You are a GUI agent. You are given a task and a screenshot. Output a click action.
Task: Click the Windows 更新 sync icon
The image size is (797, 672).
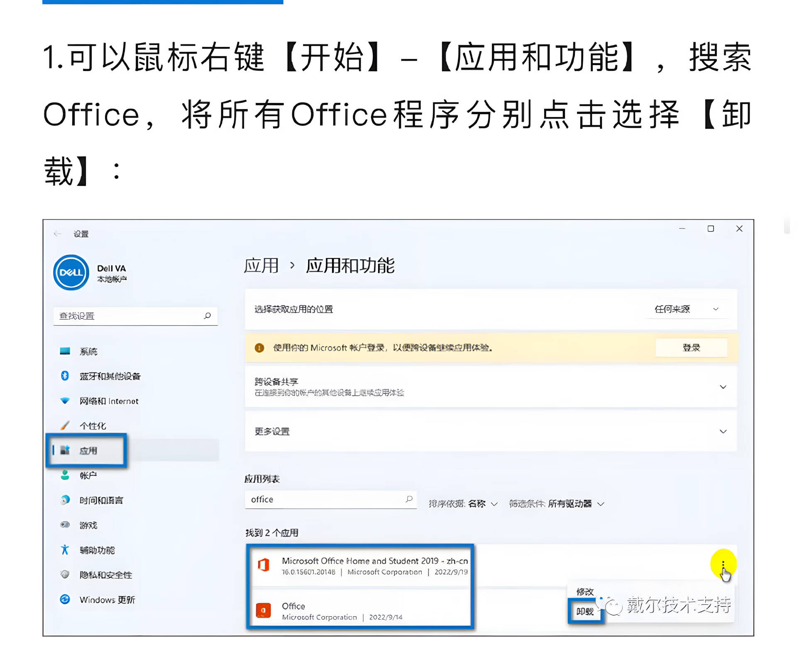pyautogui.click(x=65, y=599)
